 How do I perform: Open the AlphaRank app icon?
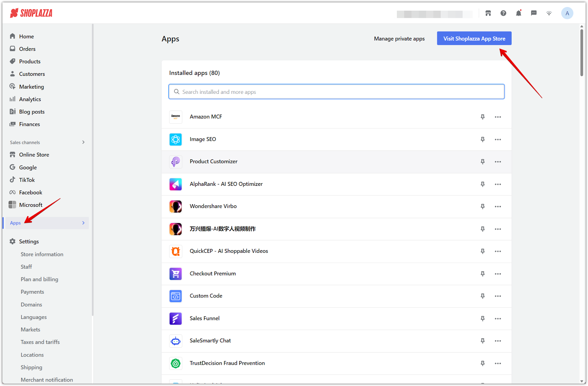pos(176,184)
